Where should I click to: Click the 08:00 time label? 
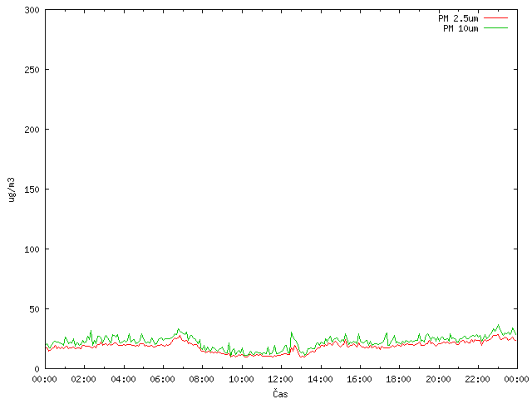click(201, 379)
